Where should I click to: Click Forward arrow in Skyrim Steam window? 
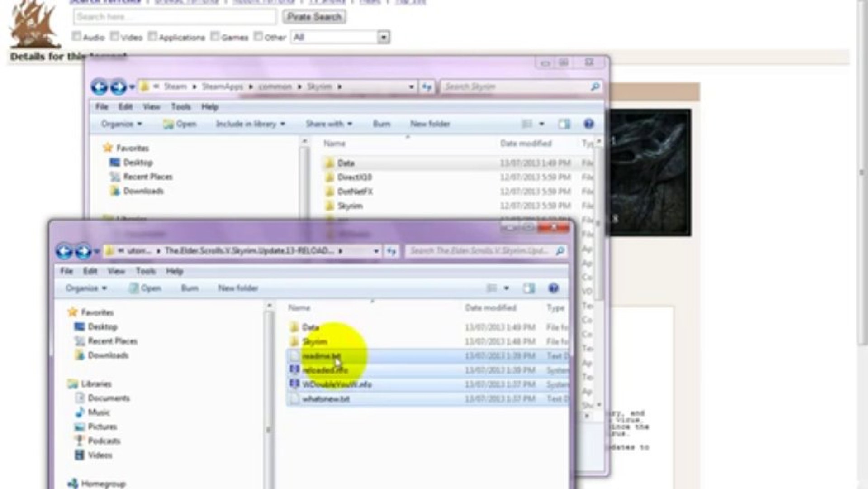click(118, 86)
